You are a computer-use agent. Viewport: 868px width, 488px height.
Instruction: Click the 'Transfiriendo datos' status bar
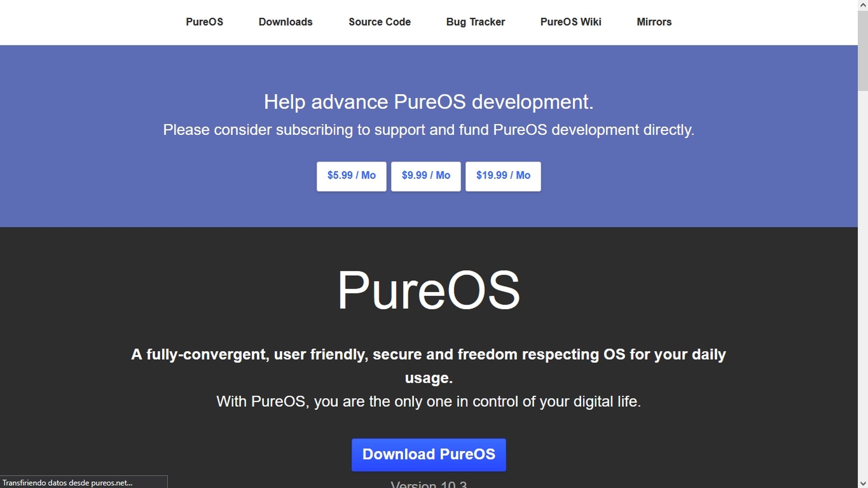pos(68,482)
